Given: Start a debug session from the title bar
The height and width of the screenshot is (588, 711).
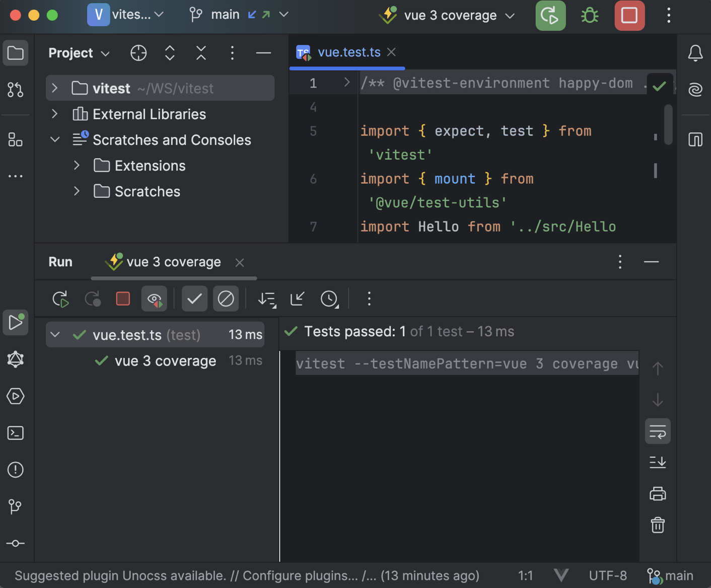Looking at the screenshot, I should [x=589, y=15].
